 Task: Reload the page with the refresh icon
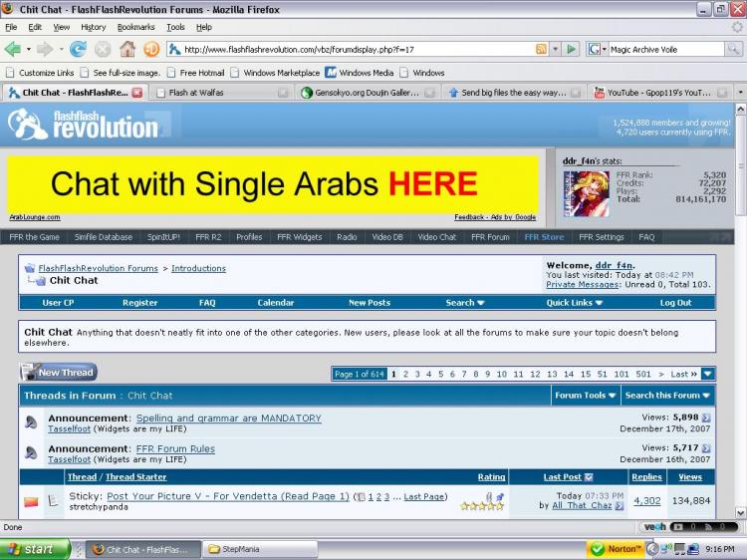(x=78, y=49)
